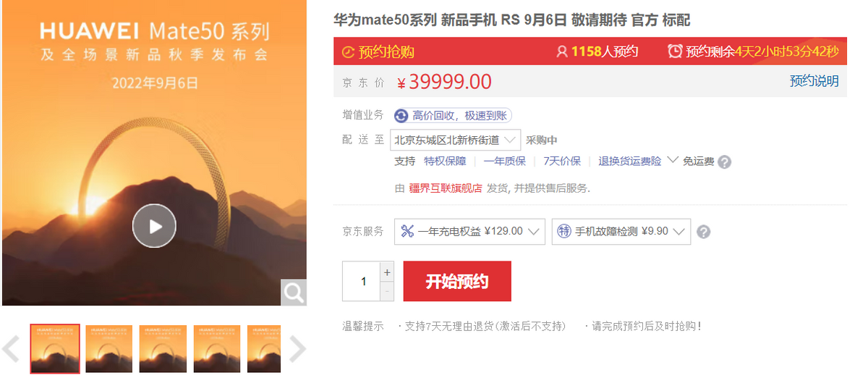
Task: Expand the 退换货运费险 chevron
Action: tap(672, 160)
